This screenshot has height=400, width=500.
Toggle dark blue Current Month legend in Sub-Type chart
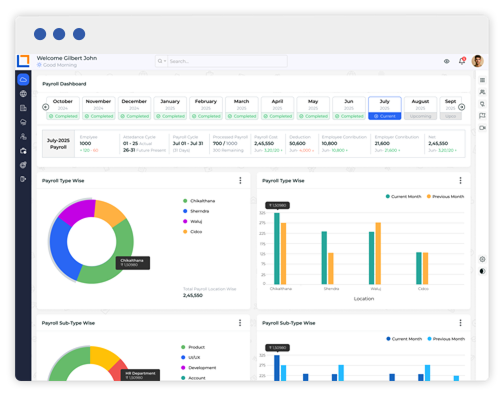[404, 339]
